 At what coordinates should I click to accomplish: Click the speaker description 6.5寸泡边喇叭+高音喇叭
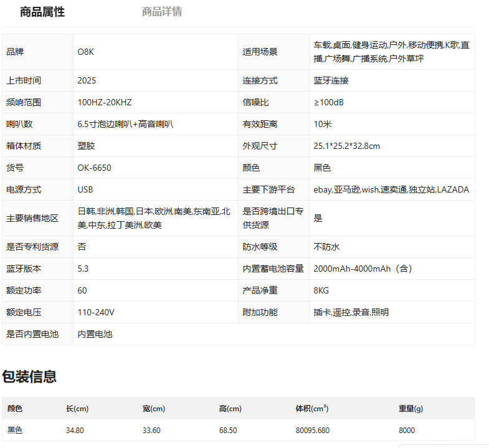click(x=125, y=124)
